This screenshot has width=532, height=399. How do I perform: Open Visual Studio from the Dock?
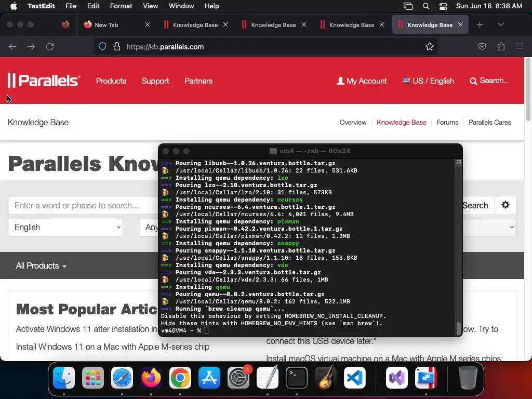point(396,378)
